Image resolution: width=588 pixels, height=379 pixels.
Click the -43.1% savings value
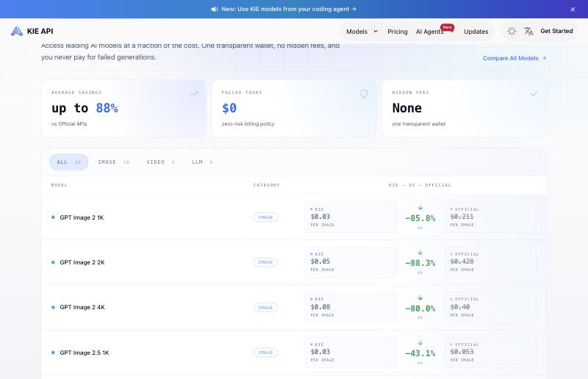(420, 353)
